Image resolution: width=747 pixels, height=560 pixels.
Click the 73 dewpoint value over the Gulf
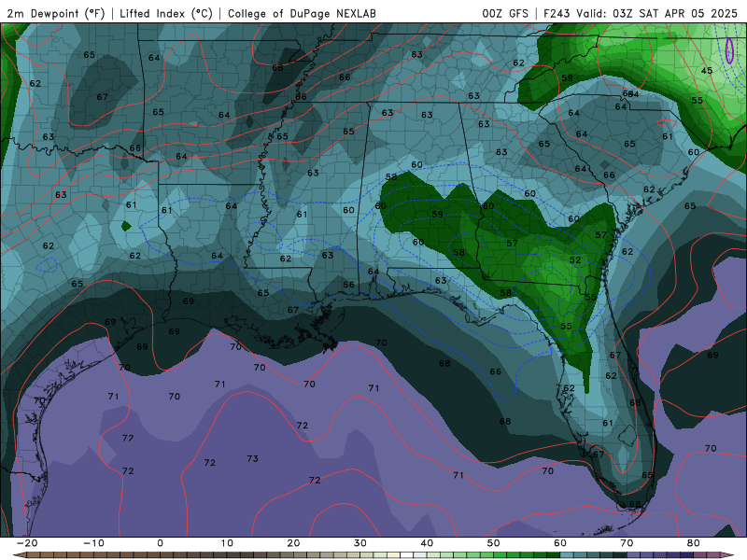[252, 458]
